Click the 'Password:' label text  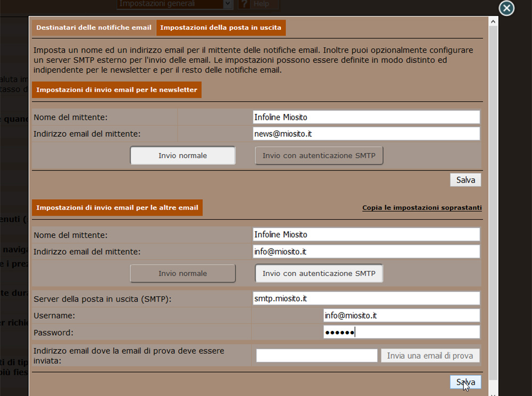[x=54, y=333]
